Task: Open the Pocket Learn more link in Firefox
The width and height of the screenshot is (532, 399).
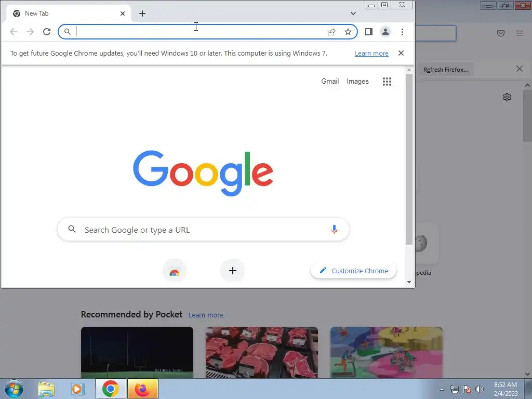Action: [206, 315]
